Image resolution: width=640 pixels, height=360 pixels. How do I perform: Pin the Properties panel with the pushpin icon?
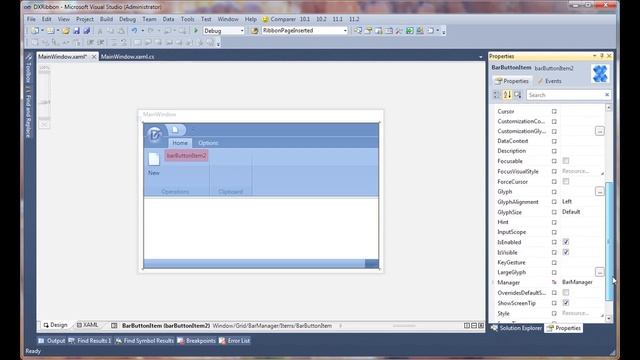point(602,56)
